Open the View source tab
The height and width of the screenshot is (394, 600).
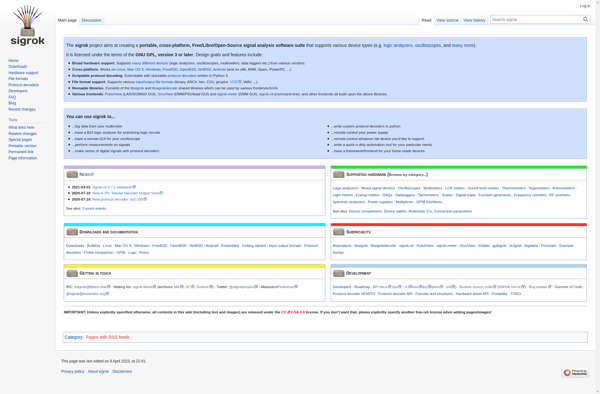[447, 20]
